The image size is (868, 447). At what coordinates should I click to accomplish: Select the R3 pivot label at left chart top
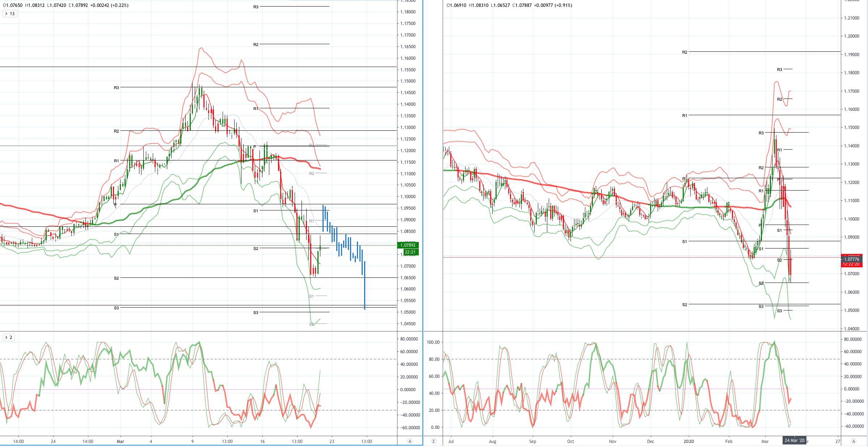tap(256, 7)
